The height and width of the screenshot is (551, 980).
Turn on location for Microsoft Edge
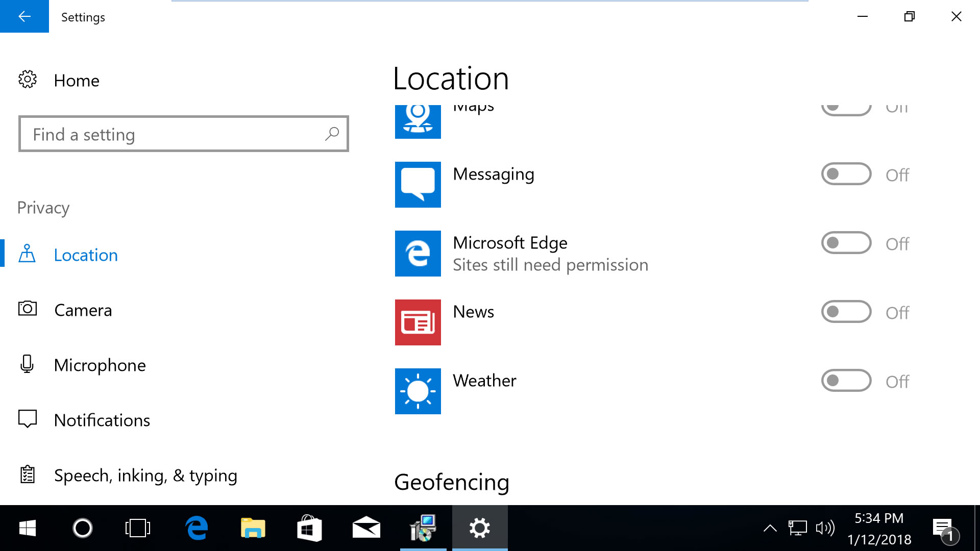(x=846, y=243)
